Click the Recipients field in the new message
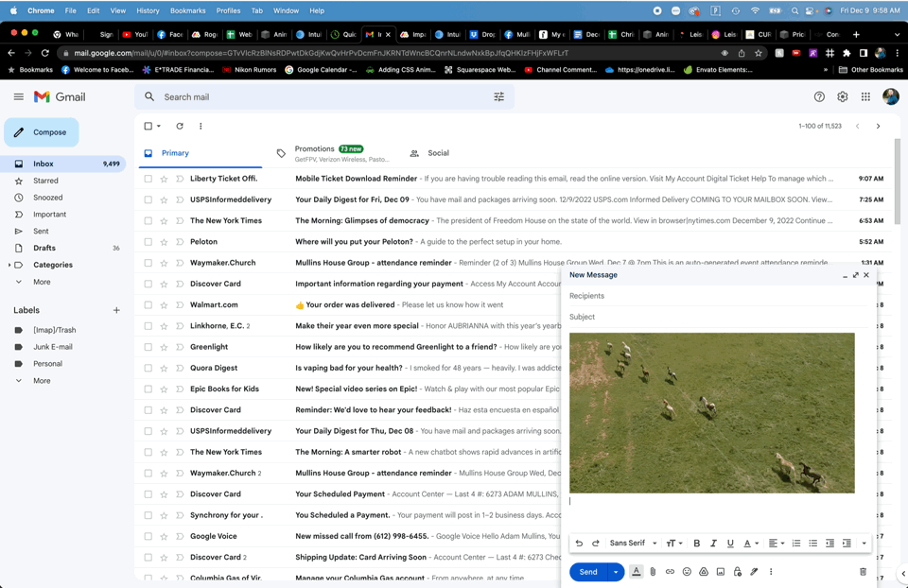 [x=662, y=295]
